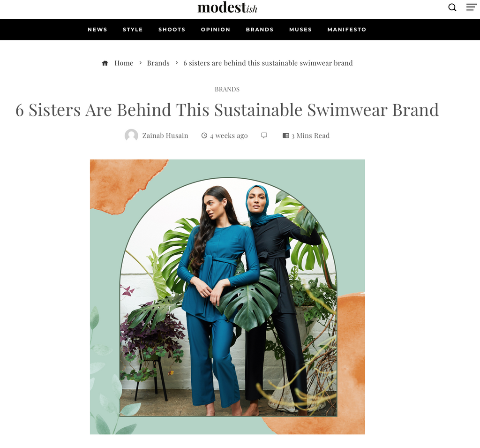480x448 pixels.
Task: Open the Opinion menu item
Action: [x=216, y=30]
